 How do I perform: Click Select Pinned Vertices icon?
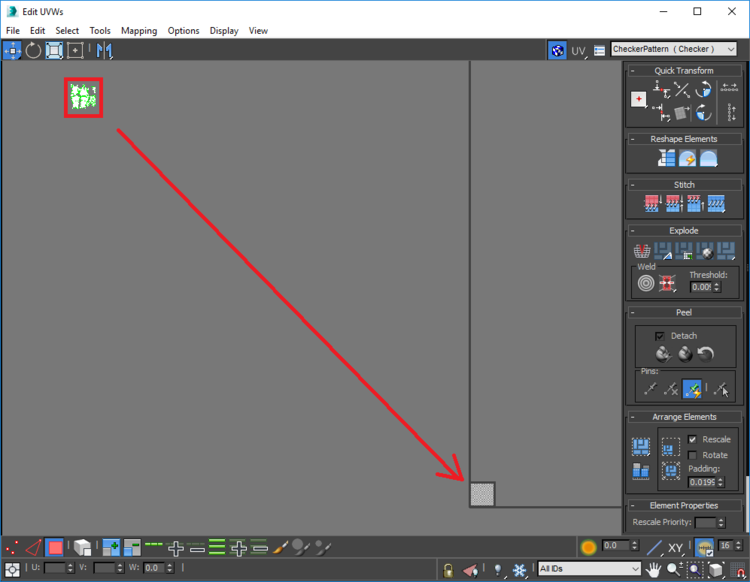point(721,389)
